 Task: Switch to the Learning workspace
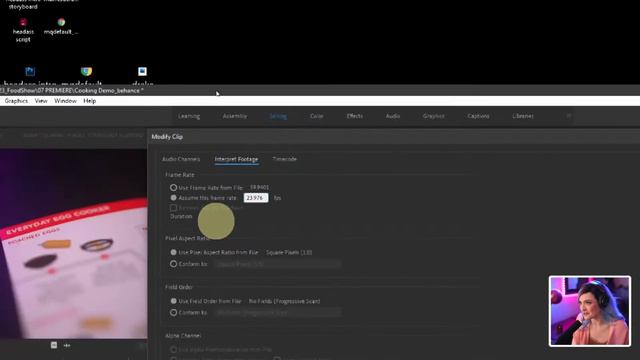[x=189, y=116]
